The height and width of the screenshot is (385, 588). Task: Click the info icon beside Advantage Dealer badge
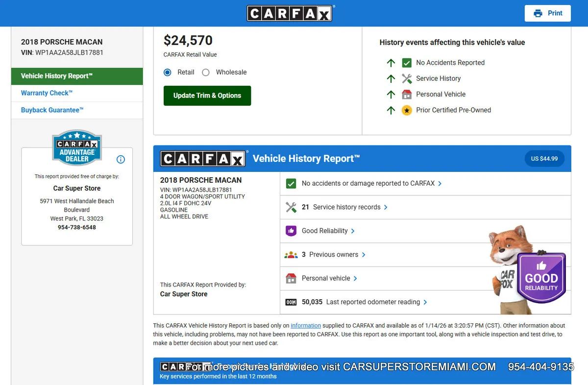(121, 159)
